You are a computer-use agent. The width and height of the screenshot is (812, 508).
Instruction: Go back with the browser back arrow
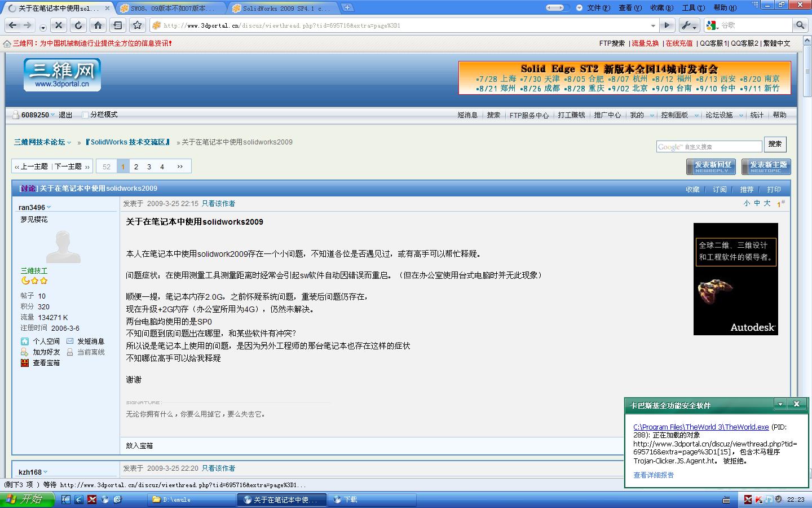click(12, 25)
